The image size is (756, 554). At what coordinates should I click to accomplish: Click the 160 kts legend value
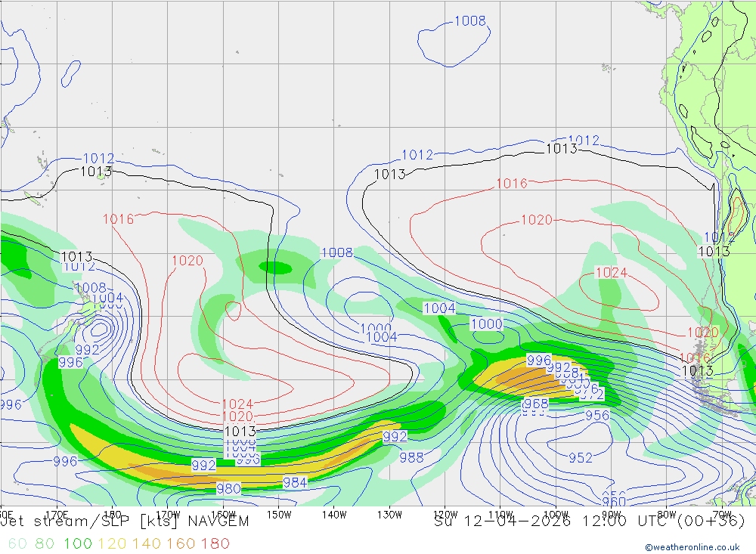181,543
